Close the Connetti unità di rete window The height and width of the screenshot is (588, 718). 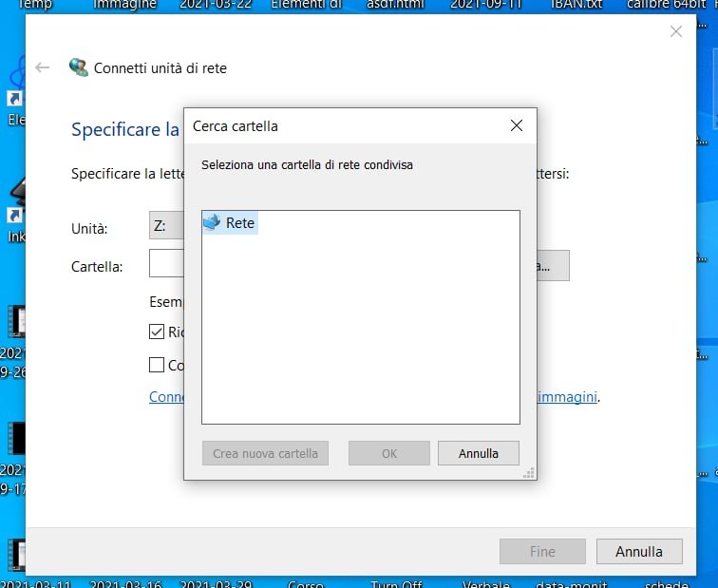tap(676, 31)
